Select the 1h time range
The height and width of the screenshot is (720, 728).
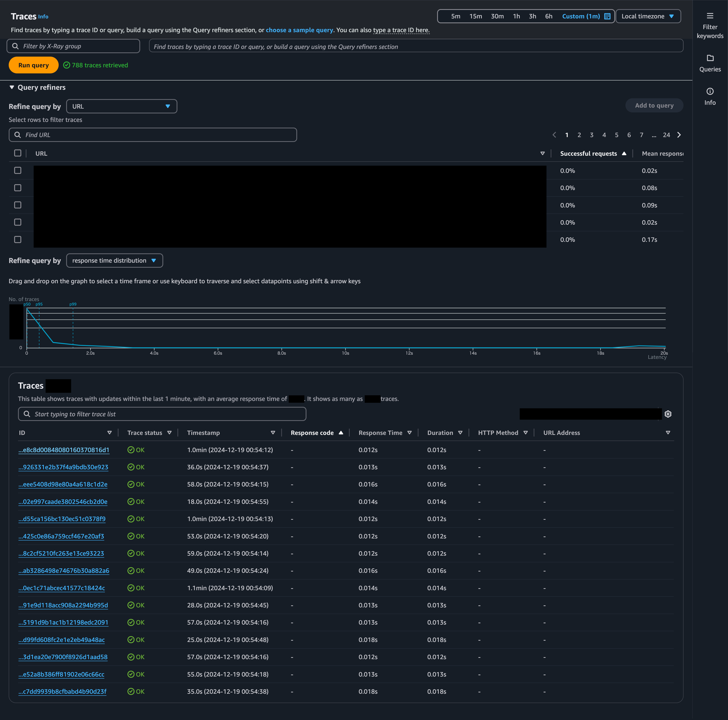tap(516, 16)
